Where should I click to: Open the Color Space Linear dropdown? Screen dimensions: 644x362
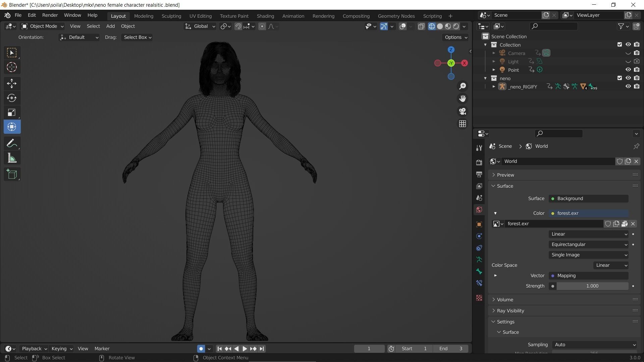pyautogui.click(x=611, y=265)
